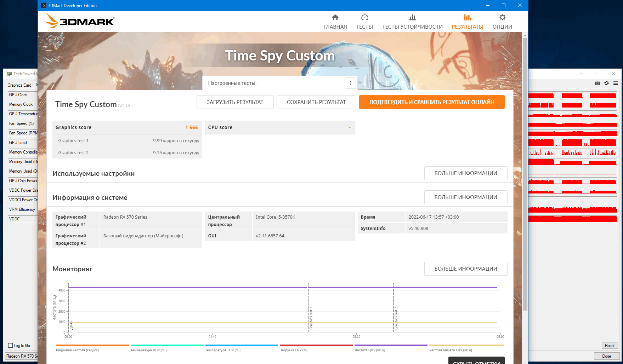The image size is (623, 364).
Task: Click ПОДТВЕРДИТЬ И СРАВНИТЬ РЕЗУЛЬТАТ ОНЛАЙН
Action: coord(432,102)
